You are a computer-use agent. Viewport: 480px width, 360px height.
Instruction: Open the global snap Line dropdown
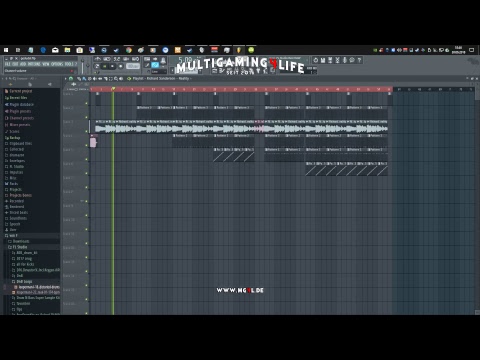tap(159, 71)
